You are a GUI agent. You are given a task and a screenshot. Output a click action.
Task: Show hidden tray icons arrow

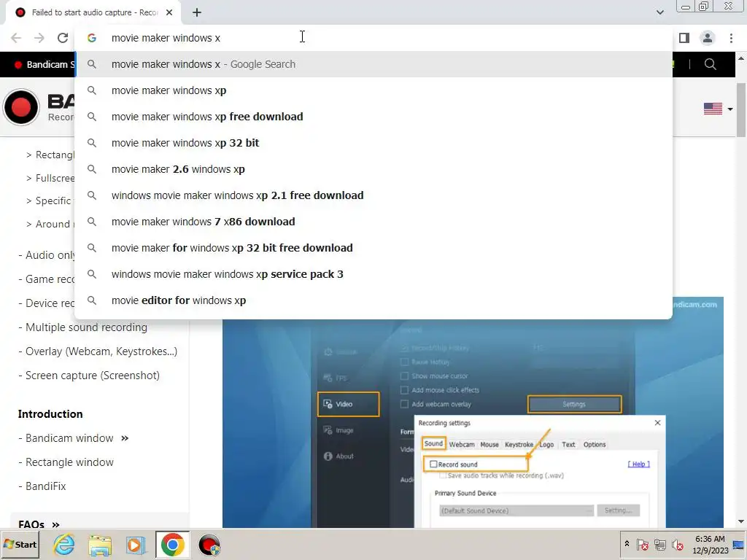tap(627, 544)
